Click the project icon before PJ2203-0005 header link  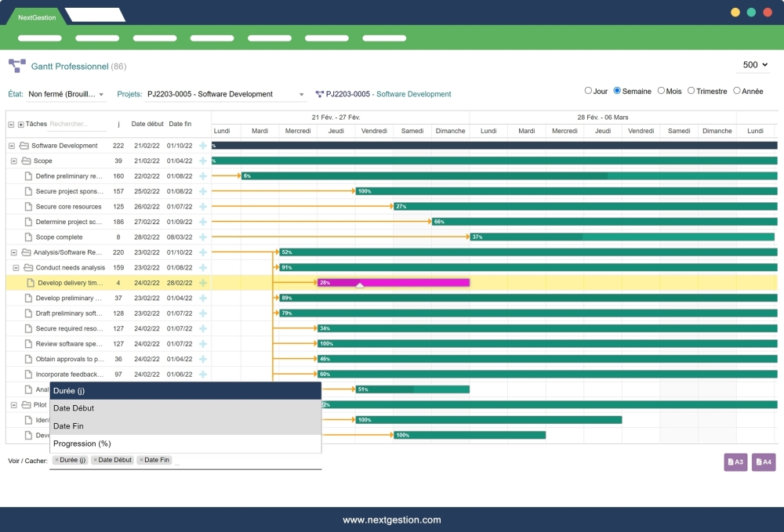(321, 93)
